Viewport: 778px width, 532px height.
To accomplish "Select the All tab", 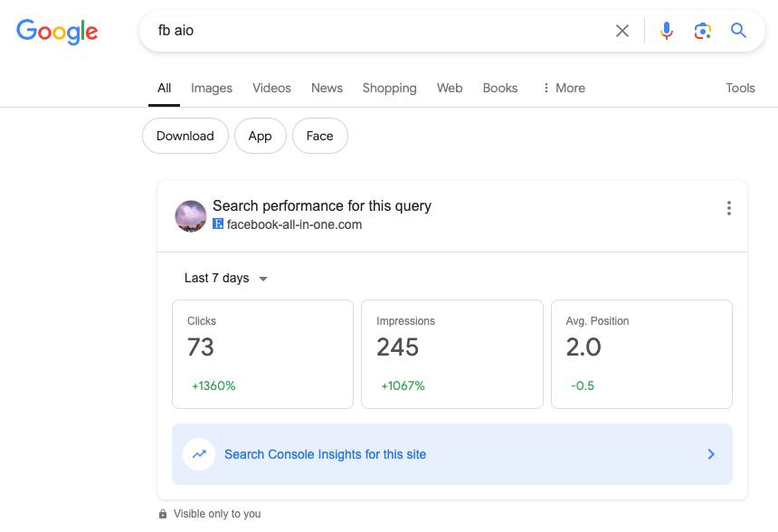I will point(165,88).
